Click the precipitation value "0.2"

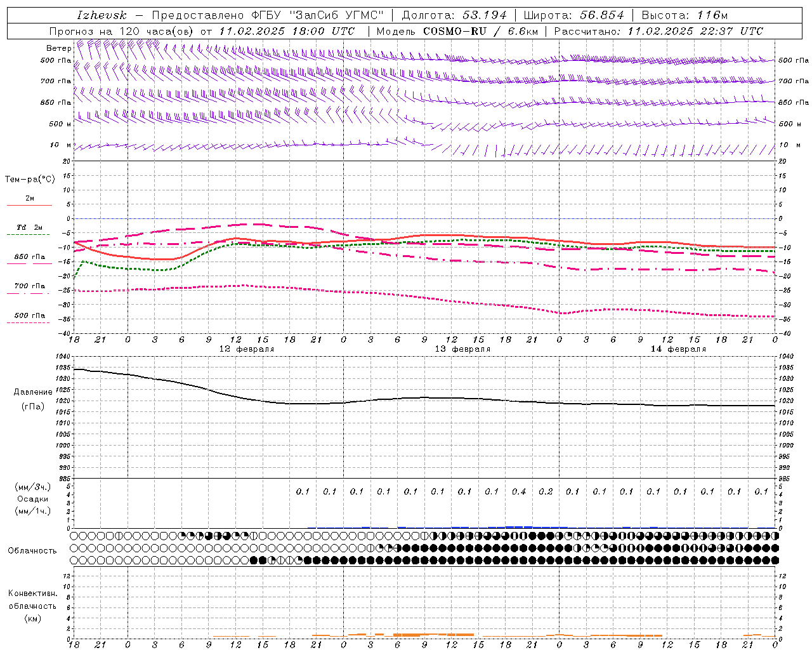[x=546, y=491]
